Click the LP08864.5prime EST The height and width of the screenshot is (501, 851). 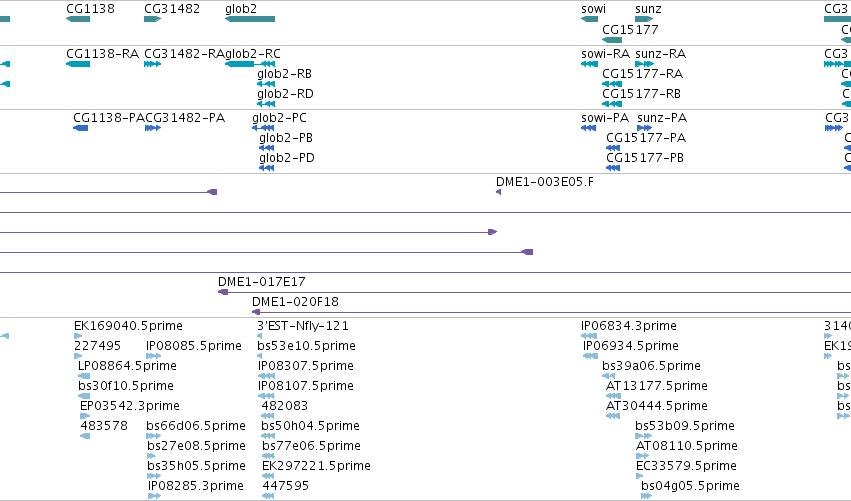pos(84,376)
